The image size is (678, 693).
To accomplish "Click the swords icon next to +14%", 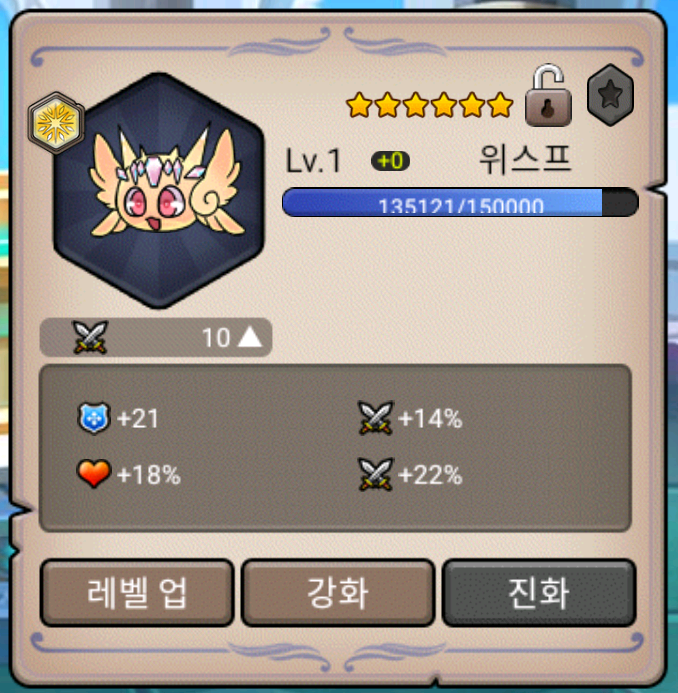I will [x=376, y=418].
